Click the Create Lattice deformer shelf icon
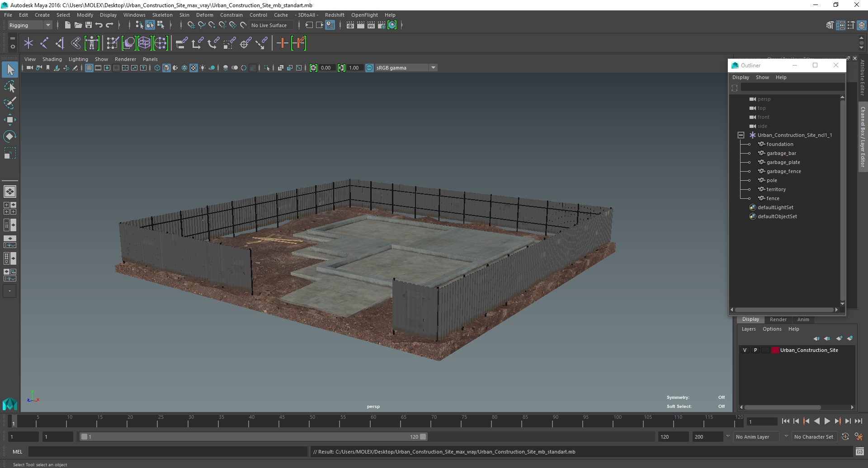 (x=144, y=43)
